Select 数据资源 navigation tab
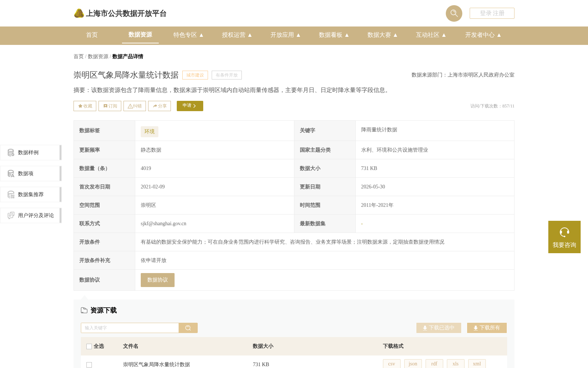Screen dimensions: 588x368 pyautogui.click(x=140, y=35)
